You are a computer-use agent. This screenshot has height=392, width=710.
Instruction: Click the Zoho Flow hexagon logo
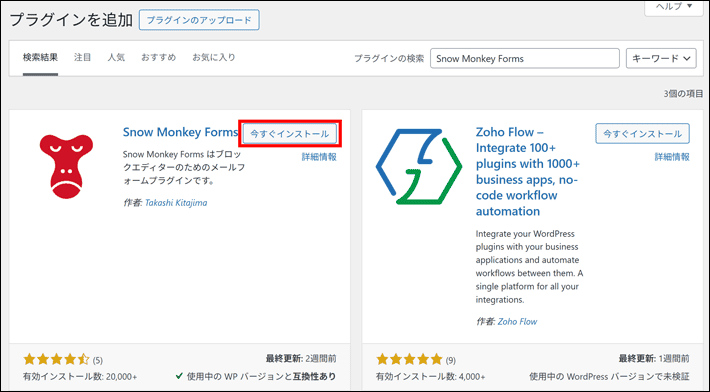pos(419,166)
